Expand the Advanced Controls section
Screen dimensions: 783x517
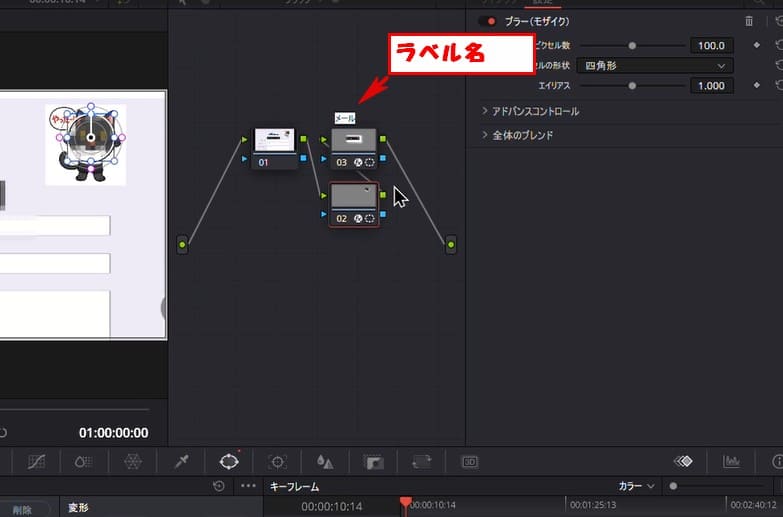point(485,111)
